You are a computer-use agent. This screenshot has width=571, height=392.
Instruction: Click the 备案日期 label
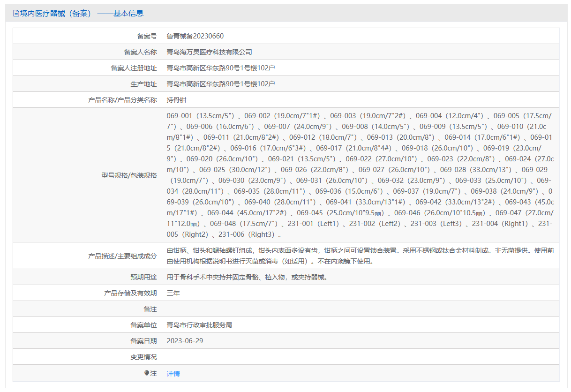(143, 341)
